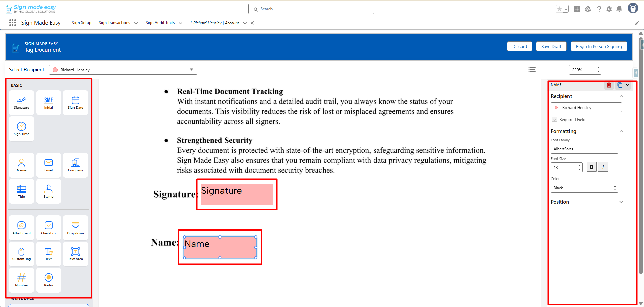
Task: Click Begin In Person Signing
Action: tap(599, 46)
